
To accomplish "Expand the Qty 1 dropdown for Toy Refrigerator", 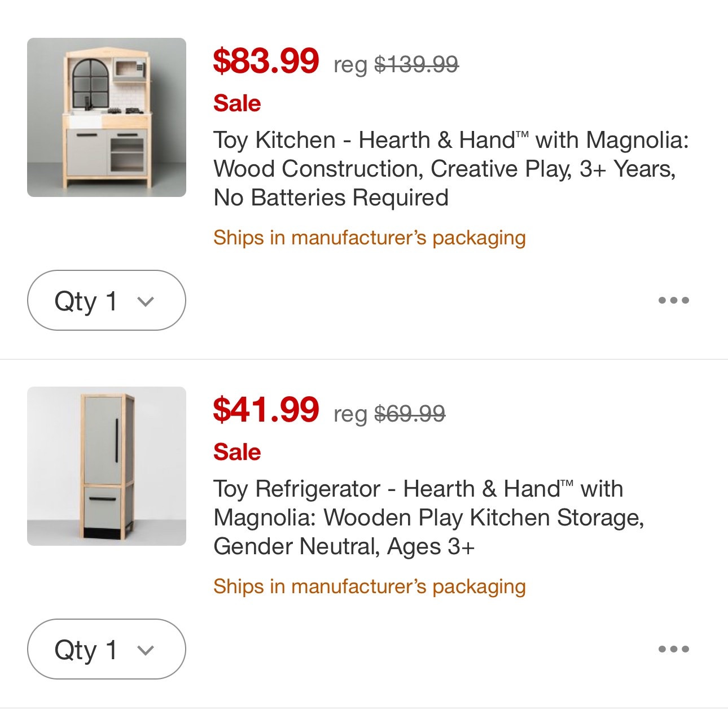I will click(106, 649).
